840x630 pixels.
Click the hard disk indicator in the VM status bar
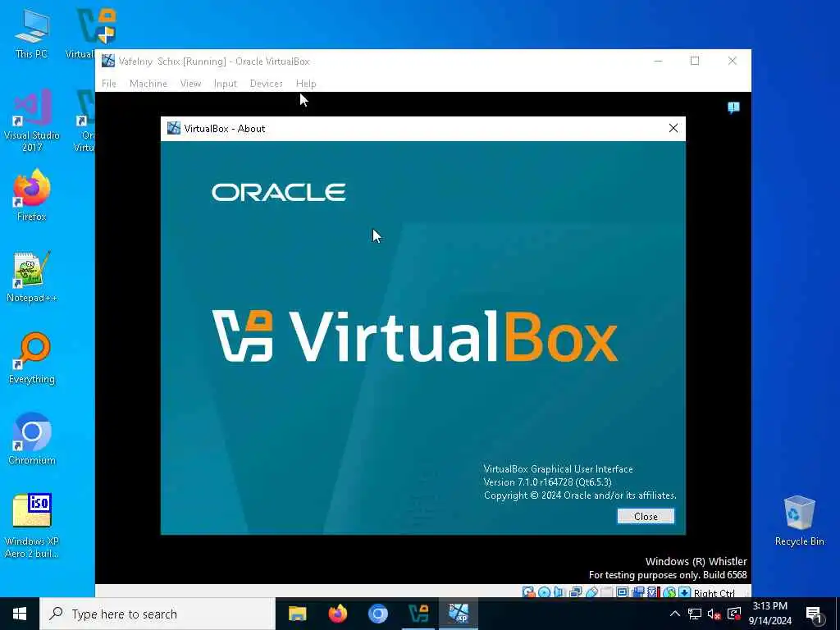528,592
